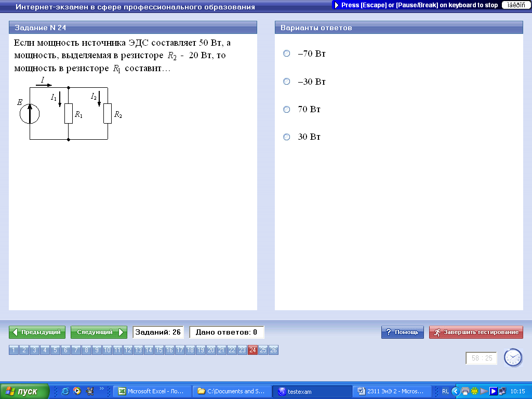Open the пуск Start menu
Viewport: 532px width, 399px height.
(24, 392)
